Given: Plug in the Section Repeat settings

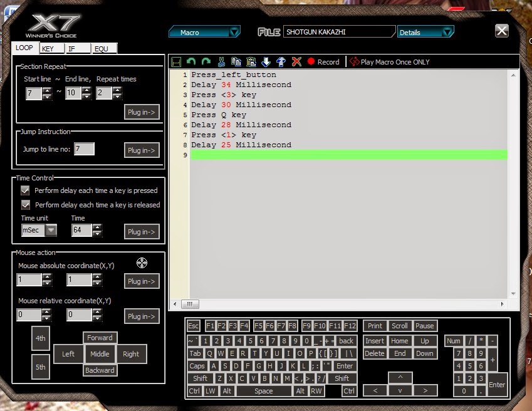Looking at the screenshot, I should (x=141, y=112).
